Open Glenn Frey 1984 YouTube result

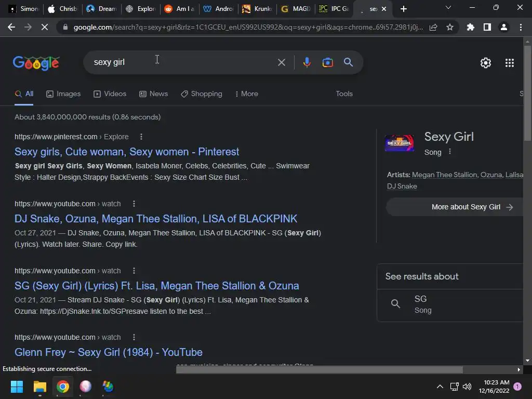coord(109,352)
